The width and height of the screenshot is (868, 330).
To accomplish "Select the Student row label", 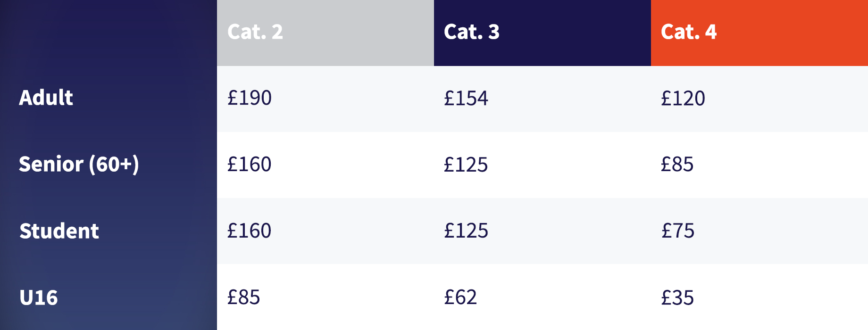I will 59,231.
